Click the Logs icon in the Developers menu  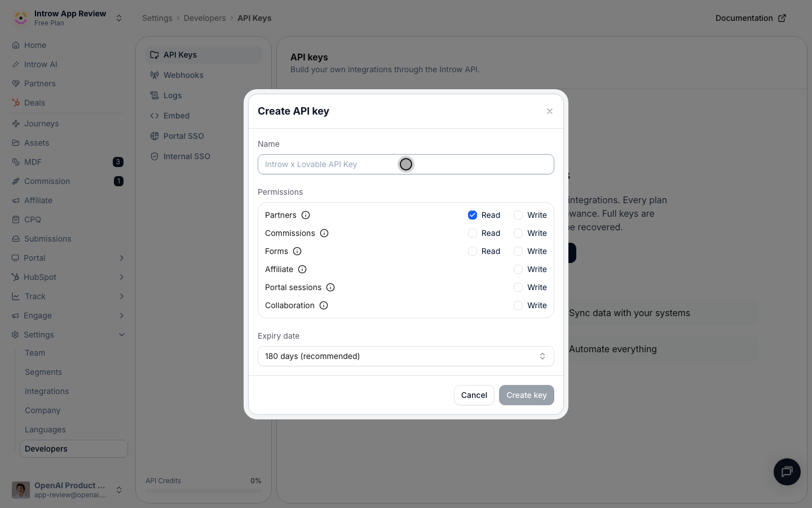tap(155, 95)
